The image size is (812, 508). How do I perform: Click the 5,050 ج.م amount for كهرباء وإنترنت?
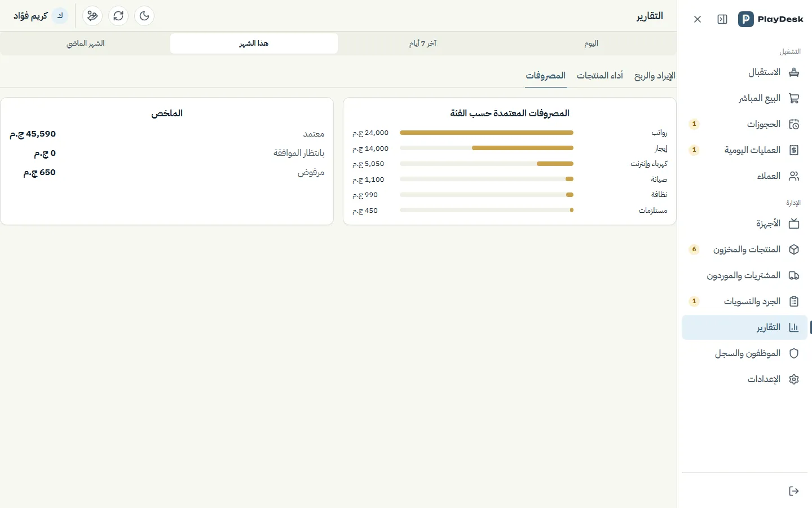pyautogui.click(x=368, y=164)
